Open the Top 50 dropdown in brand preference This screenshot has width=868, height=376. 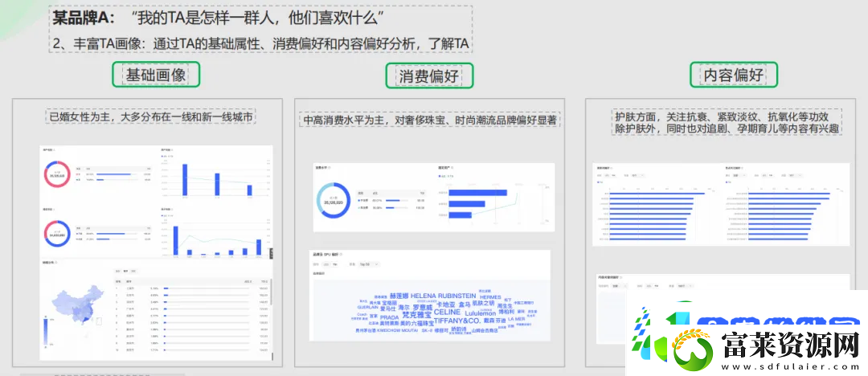369,264
